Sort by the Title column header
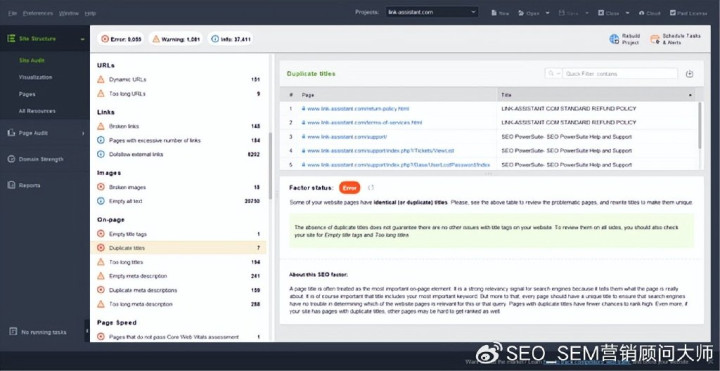This screenshot has width=720, height=371. (596, 95)
